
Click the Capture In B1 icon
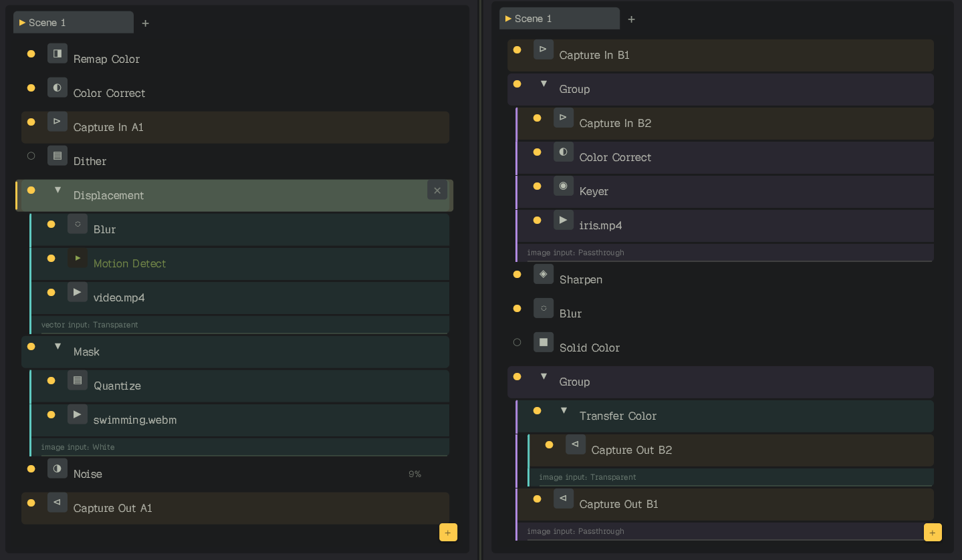(x=544, y=49)
